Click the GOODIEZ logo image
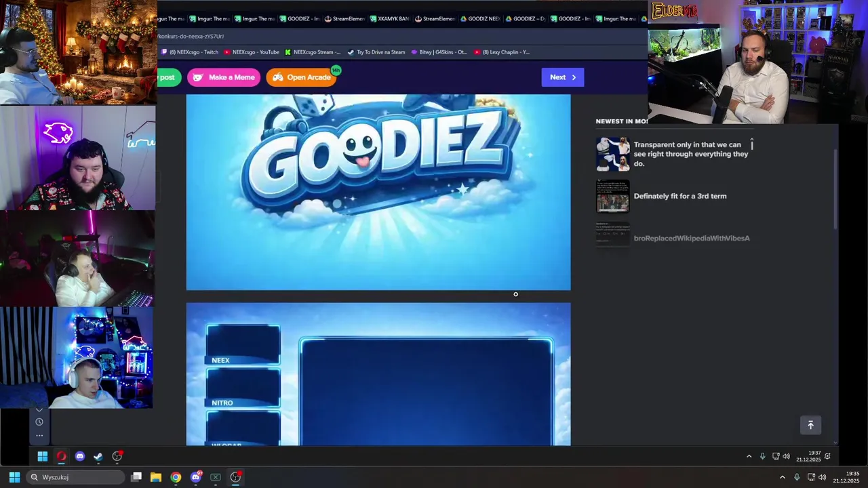The height and width of the screenshot is (488, 868). (378, 192)
